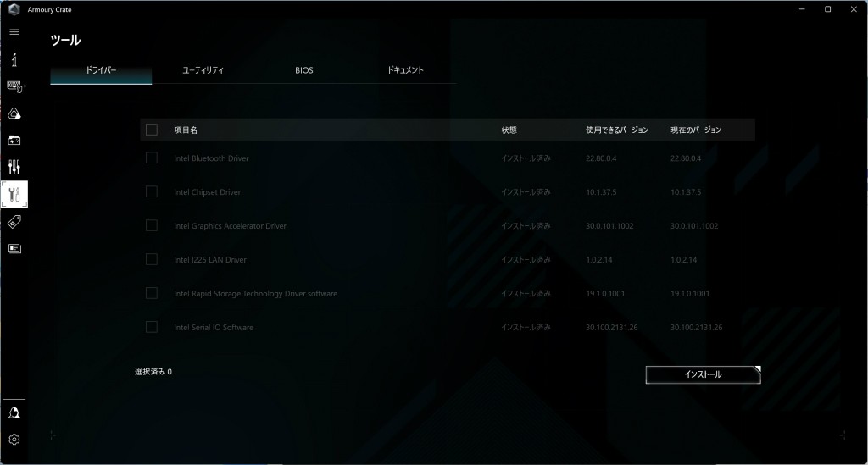Select the Intel Bluetooth Driver row name
Screen dimensions: 868x465
pyautogui.click(x=211, y=158)
